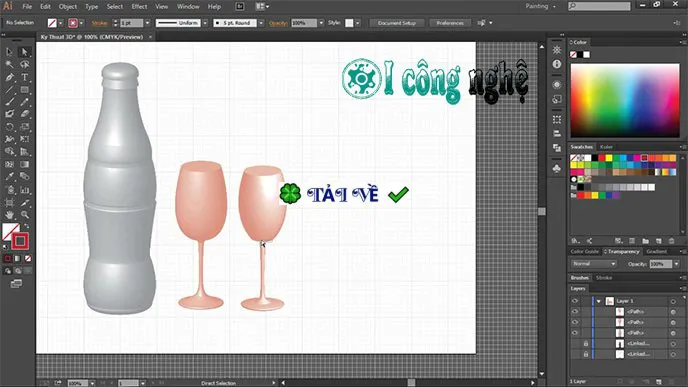Select the Magic Wand tool
This screenshot has height=387, width=688.
[x=9, y=64]
